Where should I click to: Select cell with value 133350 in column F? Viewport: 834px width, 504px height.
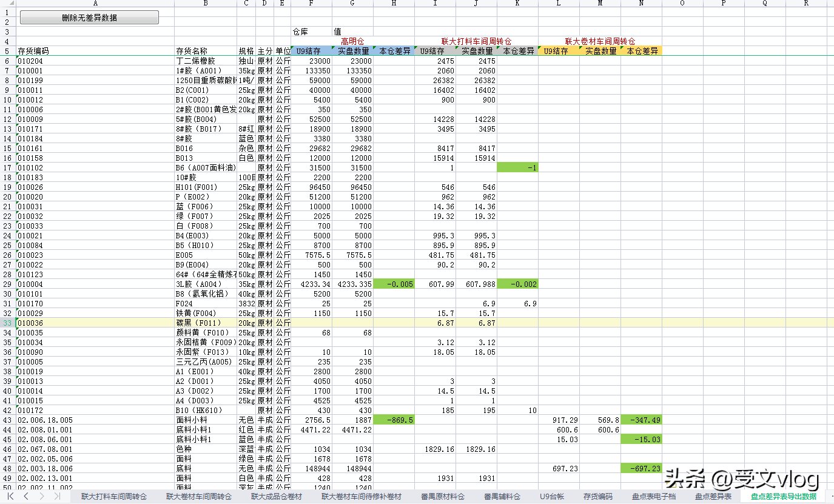point(311,70)
